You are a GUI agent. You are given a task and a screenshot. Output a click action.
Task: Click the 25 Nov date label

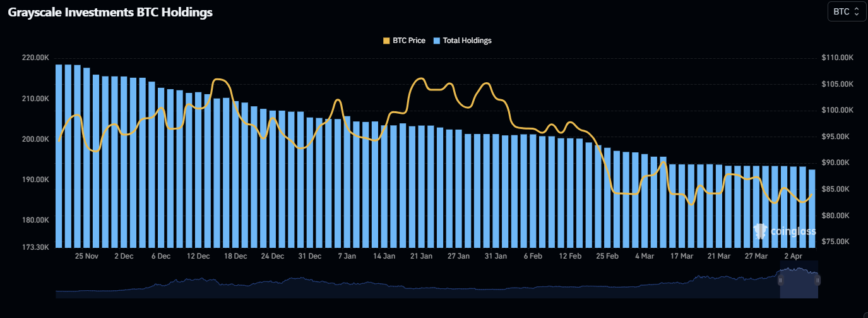(86, 256)
